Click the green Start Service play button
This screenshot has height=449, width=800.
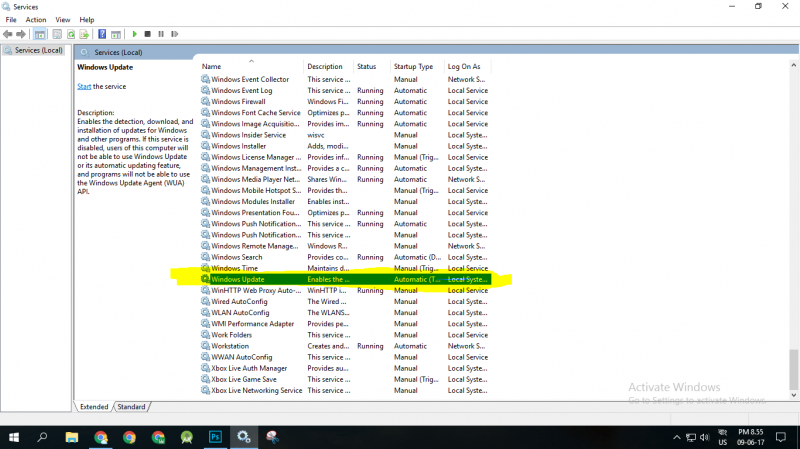point(134,34)
